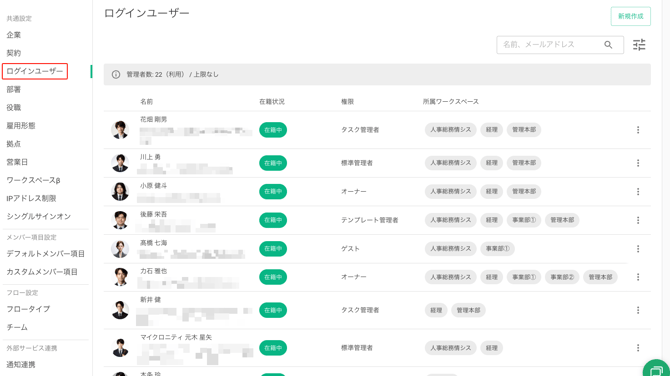Click the avatar of 高橋 七海
670x376 pixels.
pos(120,249)
